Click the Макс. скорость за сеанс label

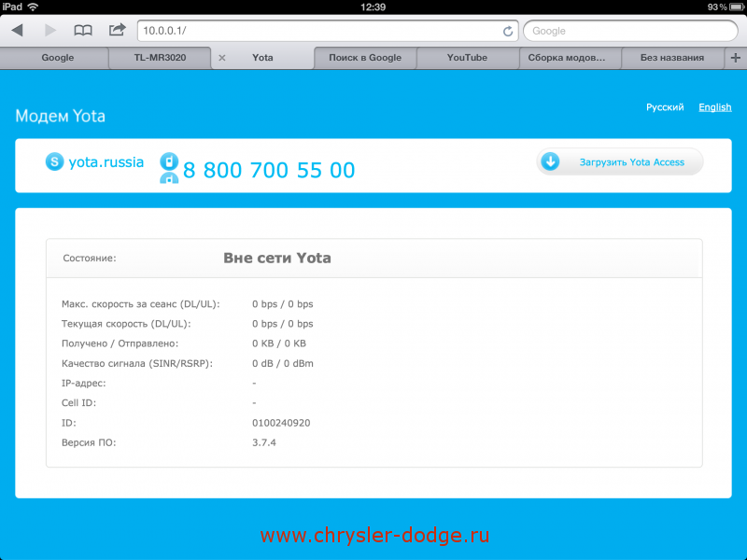pos(141,304)
